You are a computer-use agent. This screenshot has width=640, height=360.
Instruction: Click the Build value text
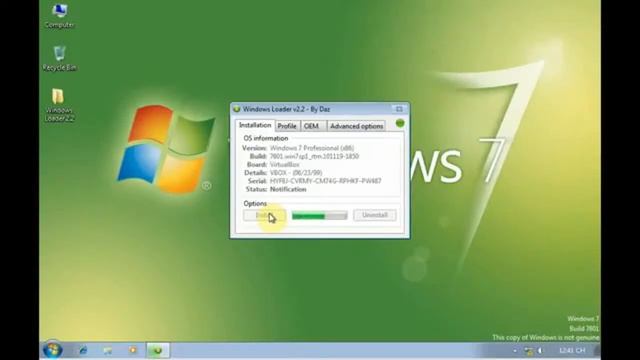tap(314, 156)
